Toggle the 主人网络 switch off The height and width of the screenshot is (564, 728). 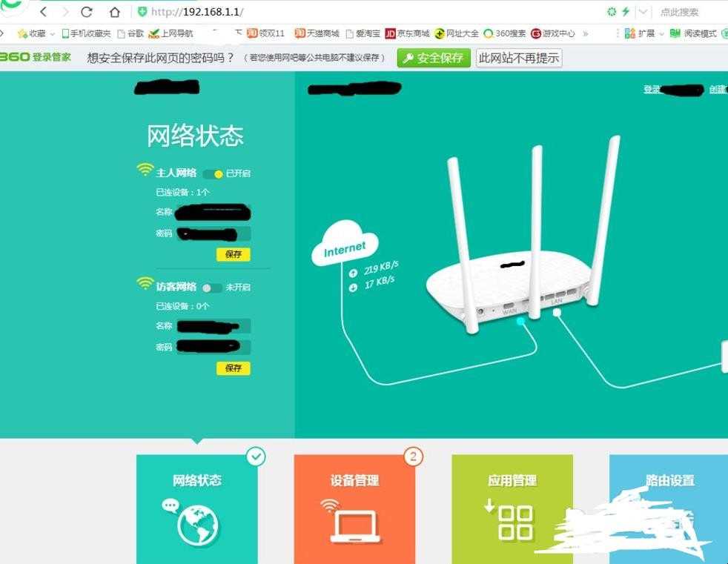pyautogui.click(x=213, y=173)
